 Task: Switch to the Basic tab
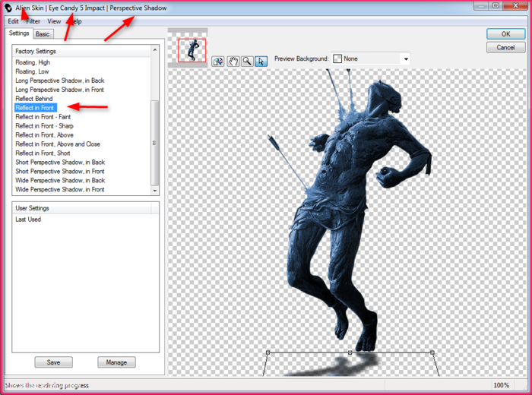point(43,34)
